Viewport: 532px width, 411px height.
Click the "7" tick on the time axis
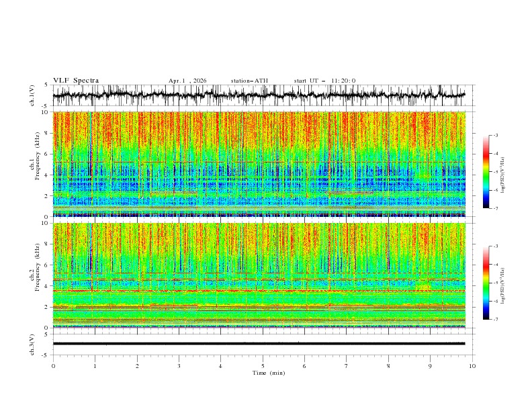347,366
